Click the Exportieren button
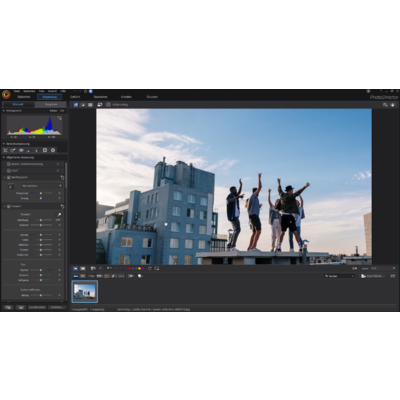 tap(373, 276)
